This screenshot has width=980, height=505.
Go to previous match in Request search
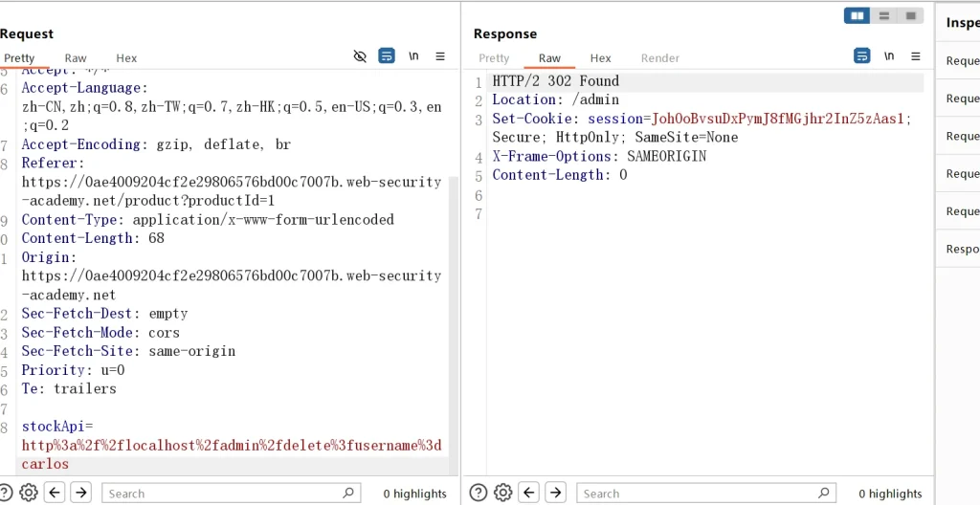[56, 493]
